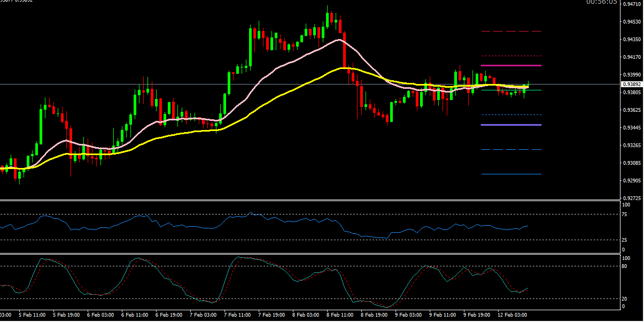Click the 0.92905 price axis label
Image resolution: width=644 pixels, height=322 pixels.
coord(632,180)
